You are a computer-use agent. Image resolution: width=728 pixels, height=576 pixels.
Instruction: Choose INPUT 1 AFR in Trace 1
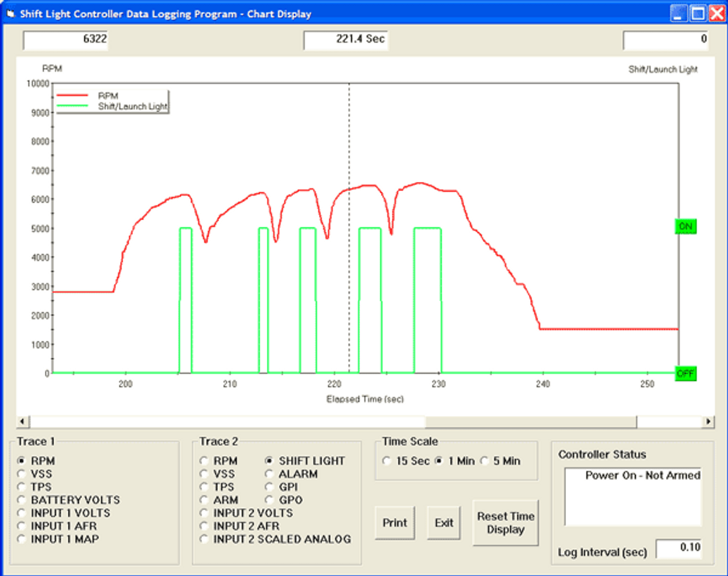click(x=22, y=526)
